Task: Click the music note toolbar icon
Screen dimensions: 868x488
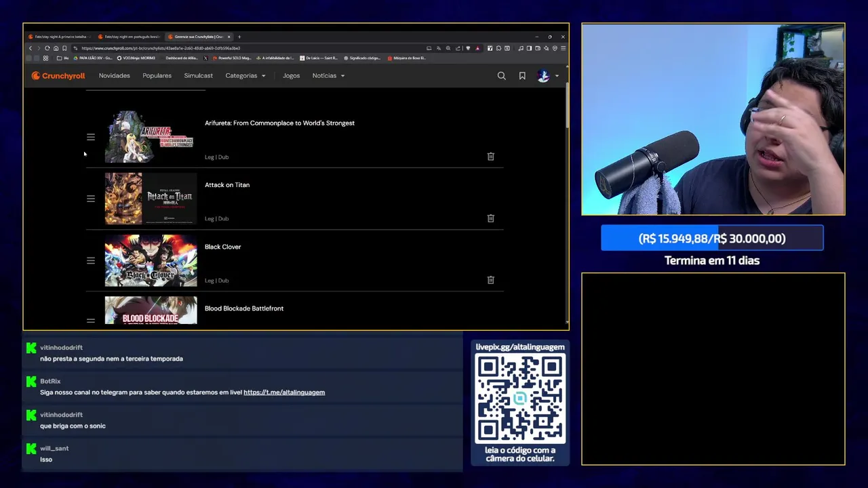Action: 521,48
